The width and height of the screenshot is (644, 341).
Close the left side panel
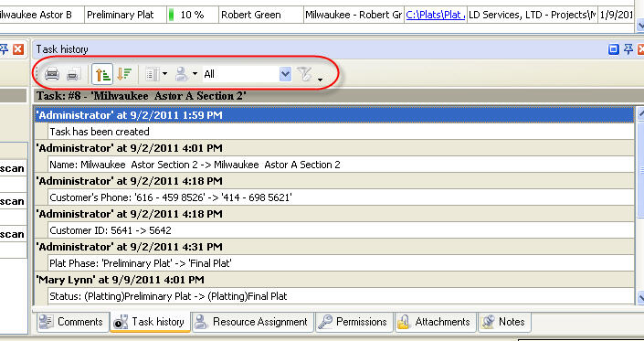coord(18,49)
